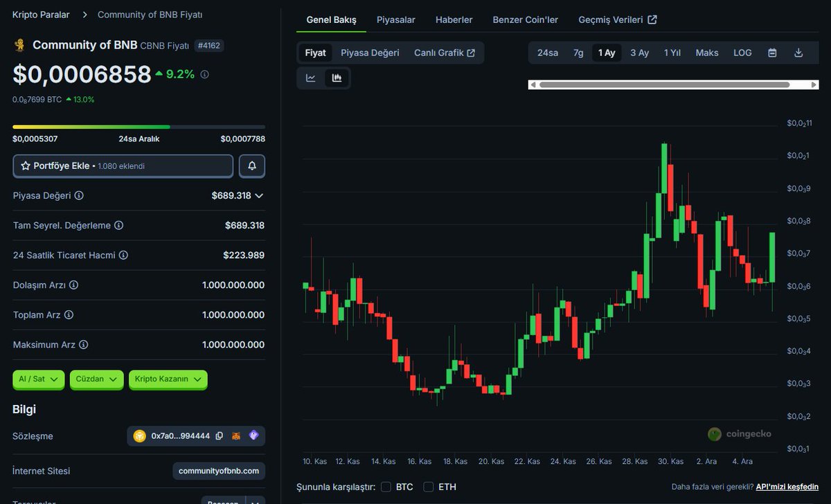The width and height of the screenshot is (831, 504).
Task: Click the Community of BNB coin logo
Action: [x=19, y=45]
